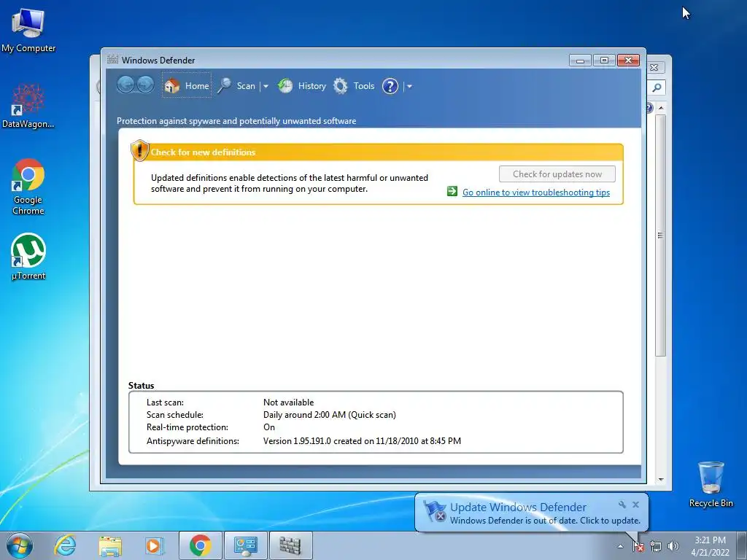The height and width of the screenshot is (560, 747).
Task: Click the Real-time protection 'On' value
Action: pyautogui.click(x=269, y=427)
